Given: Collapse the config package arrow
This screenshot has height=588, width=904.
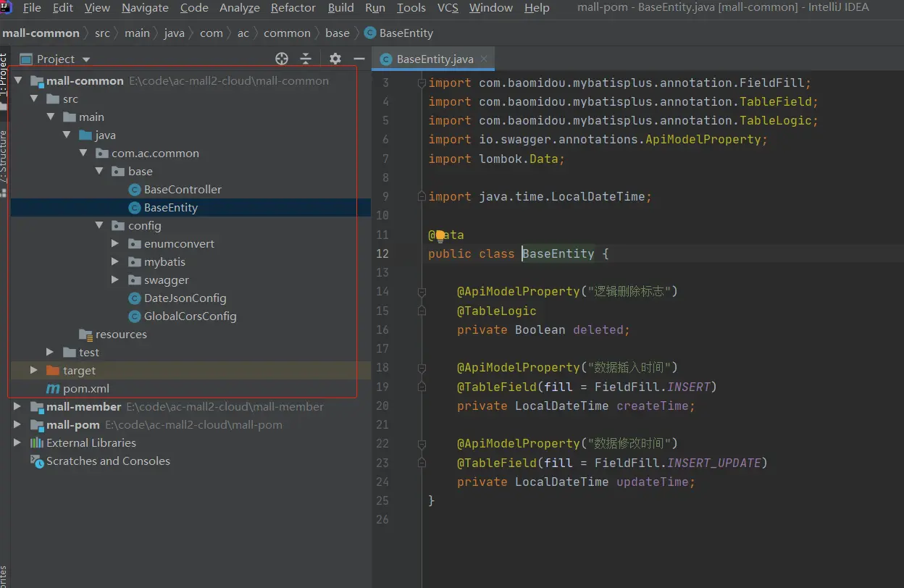Looking at the screenshot, I should (99, 226).
